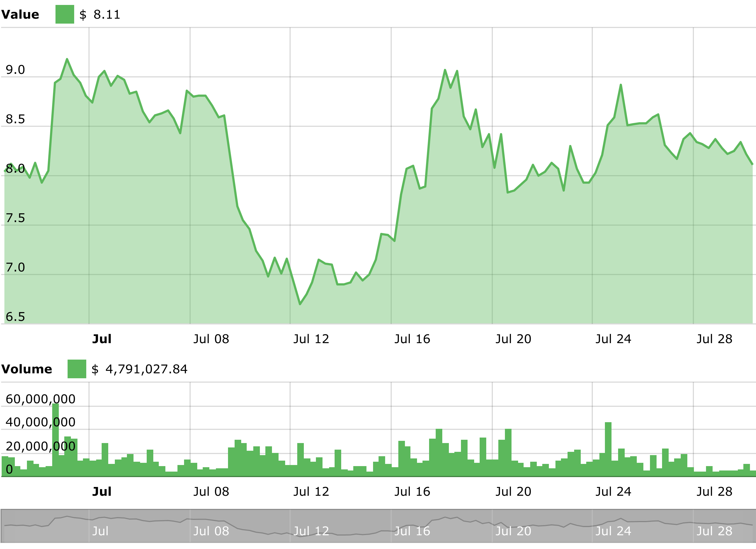Click the tall volume bar just before Jul 24
This screenshot has width=756, height=549.
[608, 449]
